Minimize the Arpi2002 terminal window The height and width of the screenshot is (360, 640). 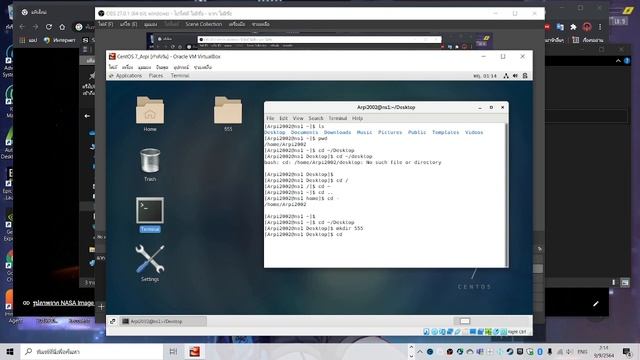click(x=480, y=107)
